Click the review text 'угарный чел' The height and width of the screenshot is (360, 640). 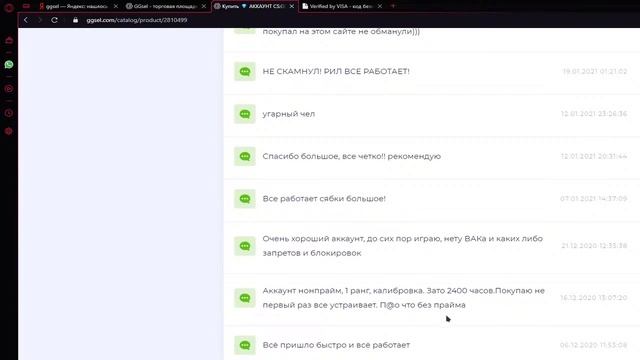coord(289,114)
